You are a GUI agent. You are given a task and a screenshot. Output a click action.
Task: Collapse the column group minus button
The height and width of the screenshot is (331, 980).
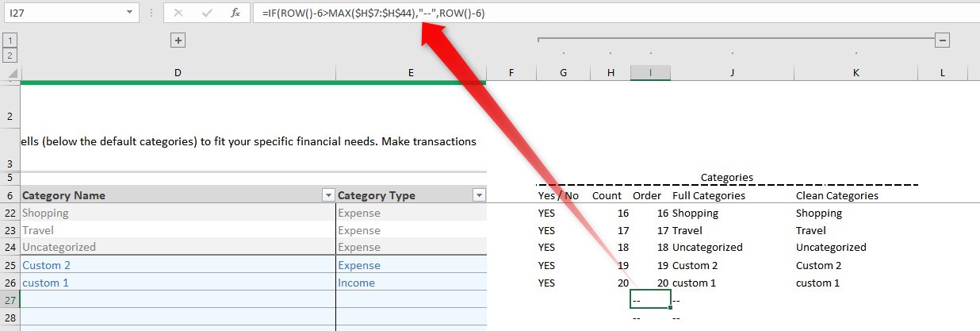point(943,40)
